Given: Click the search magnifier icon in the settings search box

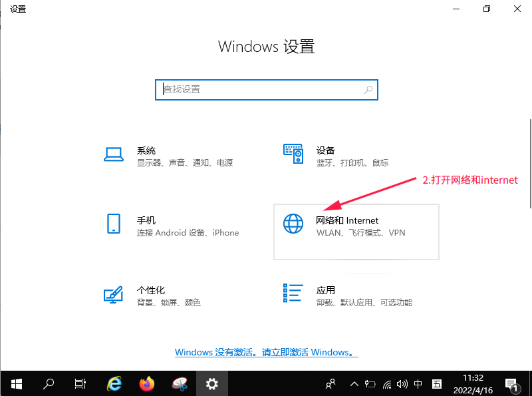Looking at the screenshot, I should point(368,89).
